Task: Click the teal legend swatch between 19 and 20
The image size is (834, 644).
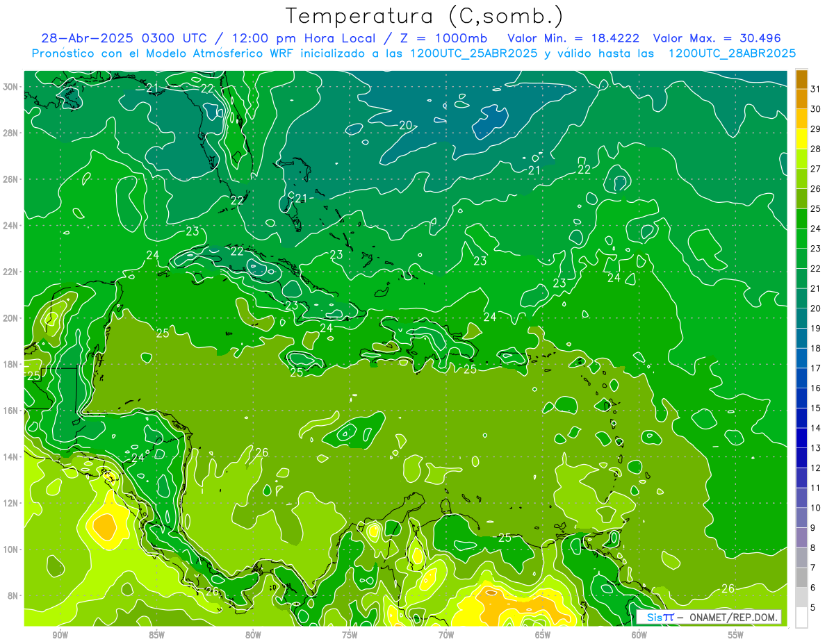Action: [801, 318]
